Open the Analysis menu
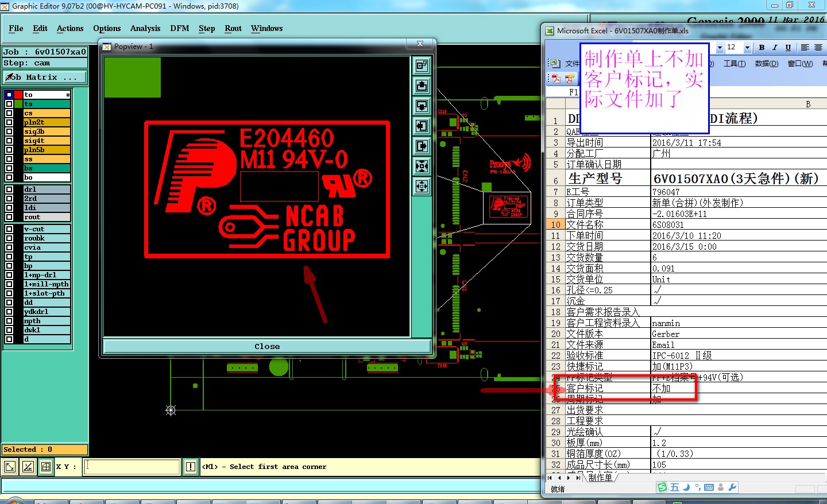The width and height of the screenshot is (827, 504). pos(145,28)
